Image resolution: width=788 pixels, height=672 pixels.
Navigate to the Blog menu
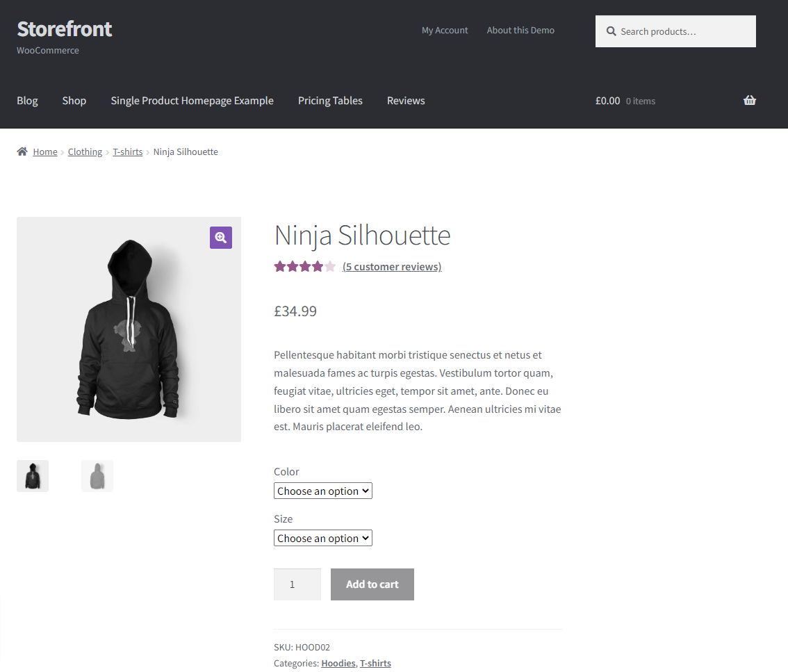27,100
